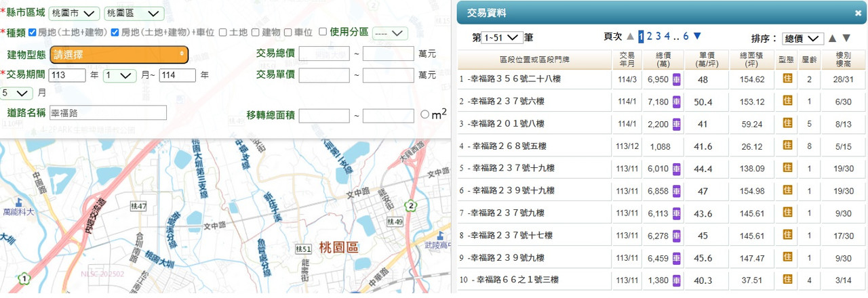Check the 車位 checkbox

click(288, 32)
